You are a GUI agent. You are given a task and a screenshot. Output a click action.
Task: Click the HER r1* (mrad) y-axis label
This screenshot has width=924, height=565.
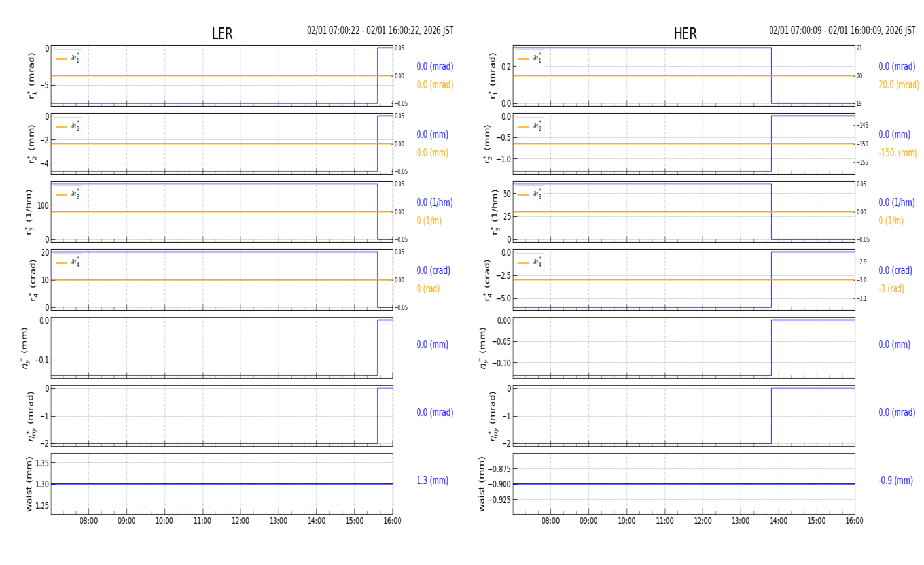coord(493,76)
